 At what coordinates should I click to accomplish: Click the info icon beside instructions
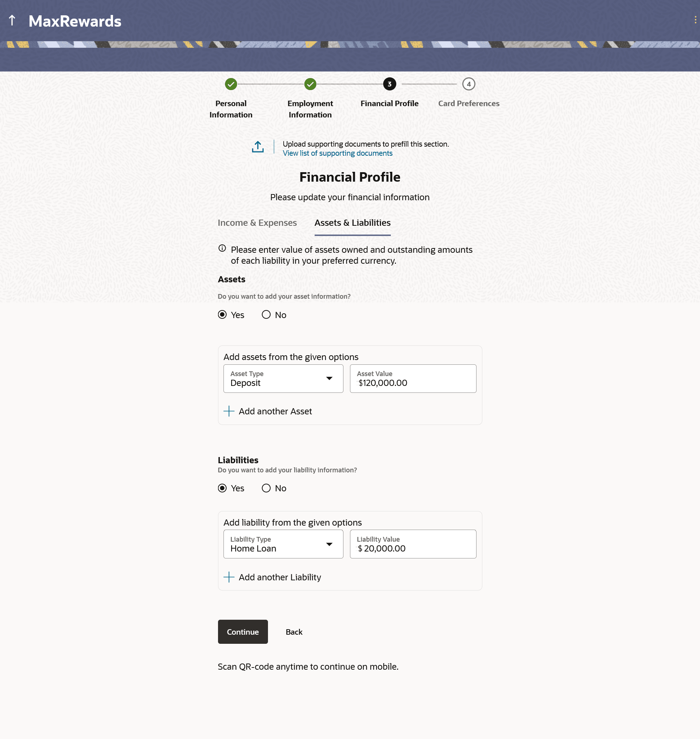tap(222, 248)
